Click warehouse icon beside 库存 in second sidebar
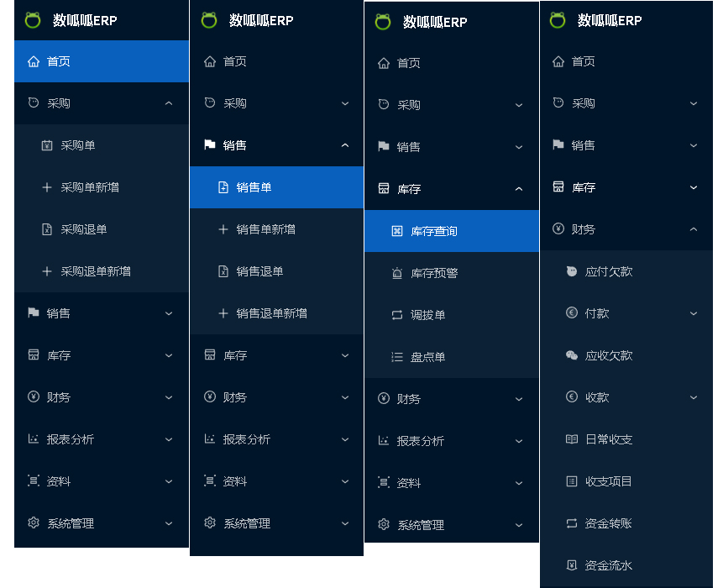Screen dimensions: 723x588 [210, 354]
